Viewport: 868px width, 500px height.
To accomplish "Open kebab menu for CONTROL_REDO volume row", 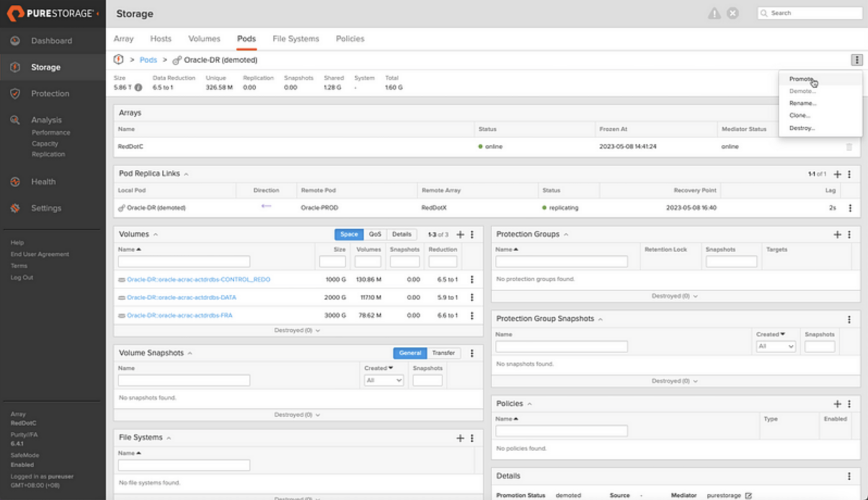I will (x=472, y=279).
